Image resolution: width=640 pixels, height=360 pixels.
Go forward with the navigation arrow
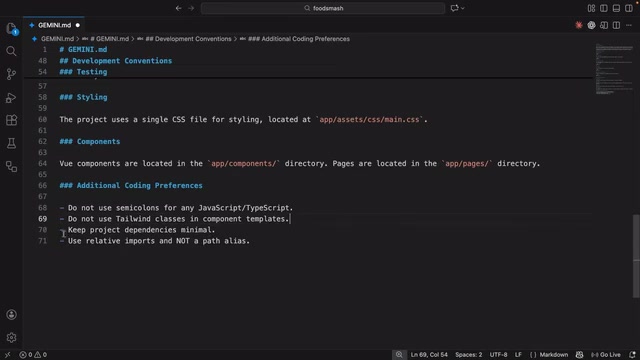click(x=191, y=8)
